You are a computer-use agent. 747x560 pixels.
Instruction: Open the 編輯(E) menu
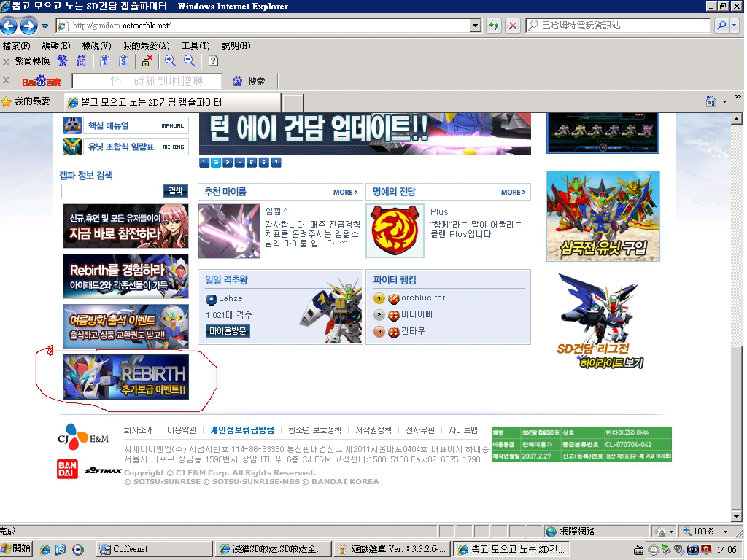(x=55, y=46)
